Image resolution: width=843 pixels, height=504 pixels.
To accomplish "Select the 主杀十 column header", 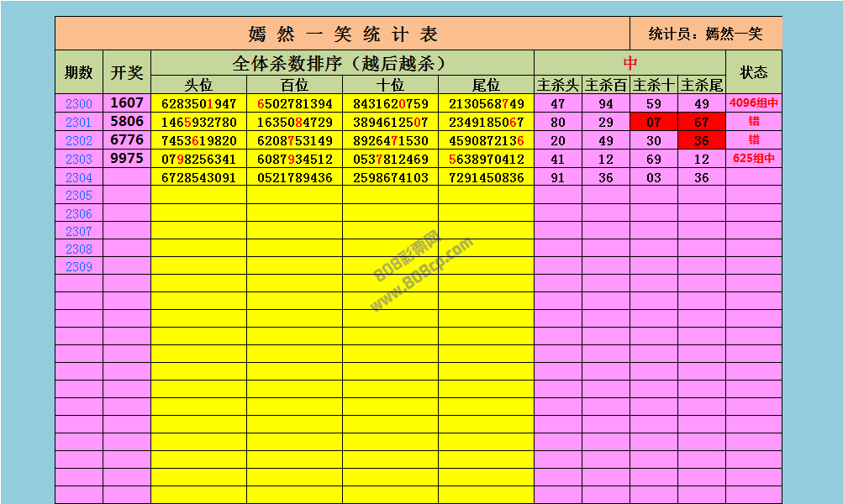I will click(x=654, y=85).
